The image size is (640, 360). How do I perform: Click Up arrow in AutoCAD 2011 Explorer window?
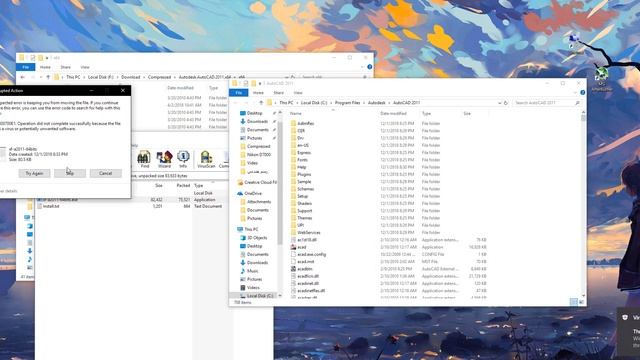coord(261,103)
